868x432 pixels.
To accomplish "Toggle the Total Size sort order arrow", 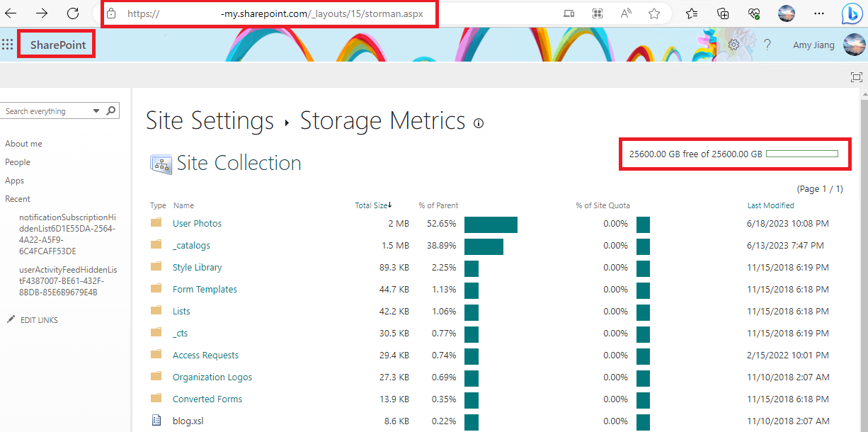I will [389, 205].
